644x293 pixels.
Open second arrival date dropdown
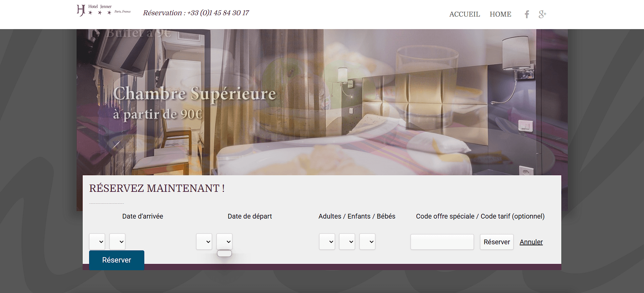(117, 242)
